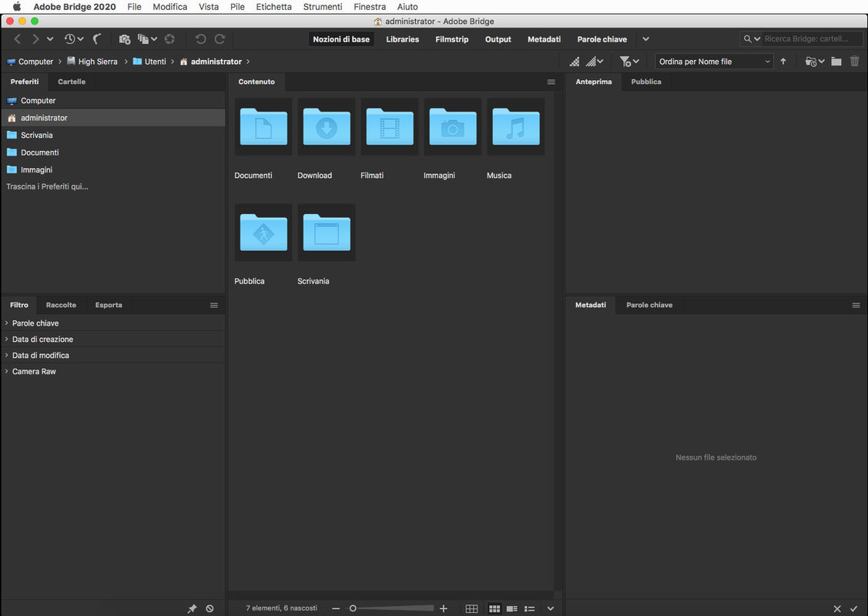Click the trash delete icon
Screen dimensions: 868x616
click(x=855, y=62)
